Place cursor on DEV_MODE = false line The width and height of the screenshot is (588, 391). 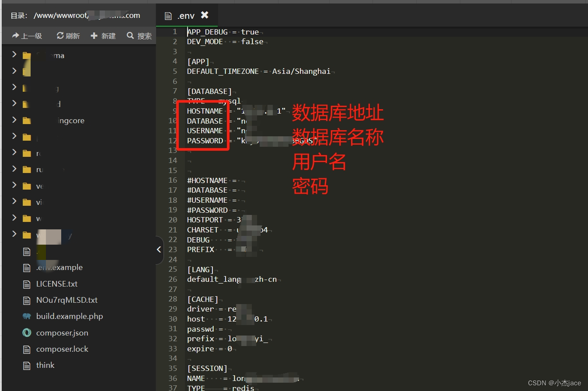tap(225, 42)
